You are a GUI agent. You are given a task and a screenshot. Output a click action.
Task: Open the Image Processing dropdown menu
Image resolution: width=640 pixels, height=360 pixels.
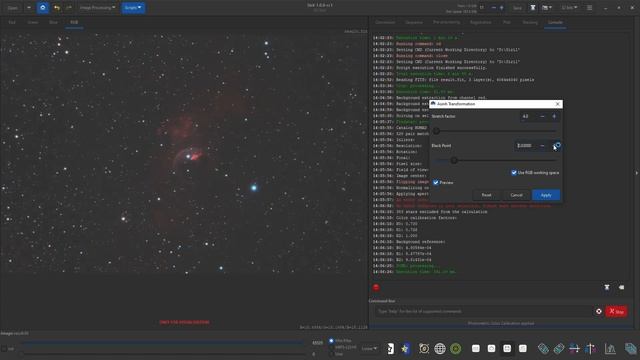coord(97,8)
